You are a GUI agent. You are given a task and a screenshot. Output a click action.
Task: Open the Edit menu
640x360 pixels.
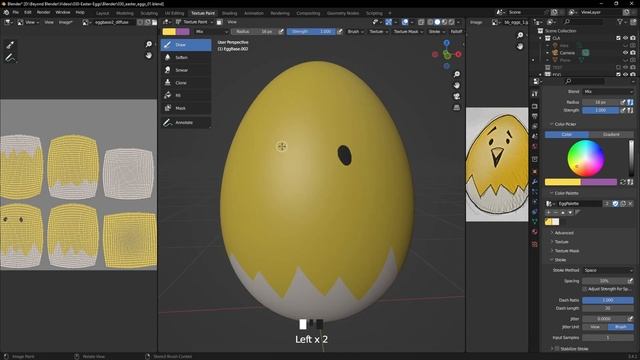tap(28, 13)
